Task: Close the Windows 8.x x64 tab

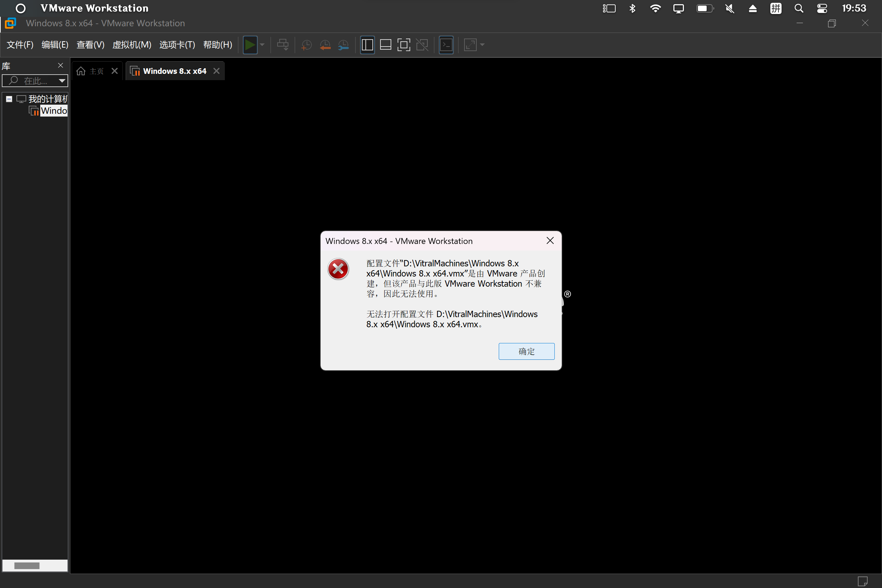Action: (216, 71)
